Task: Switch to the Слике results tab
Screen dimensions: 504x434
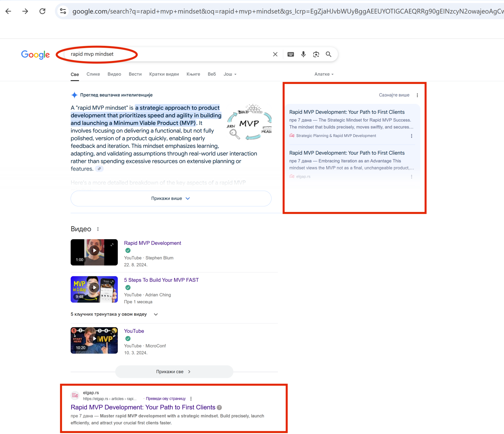Action: pos(93,74)
